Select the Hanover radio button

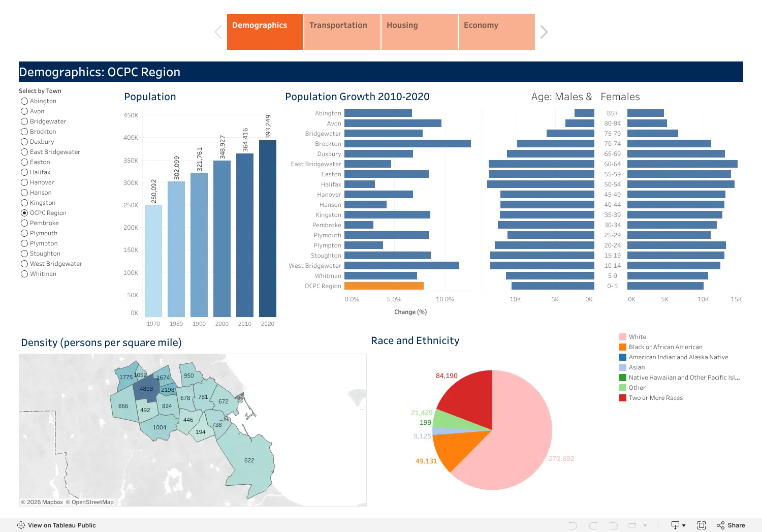tap(24, 182)
